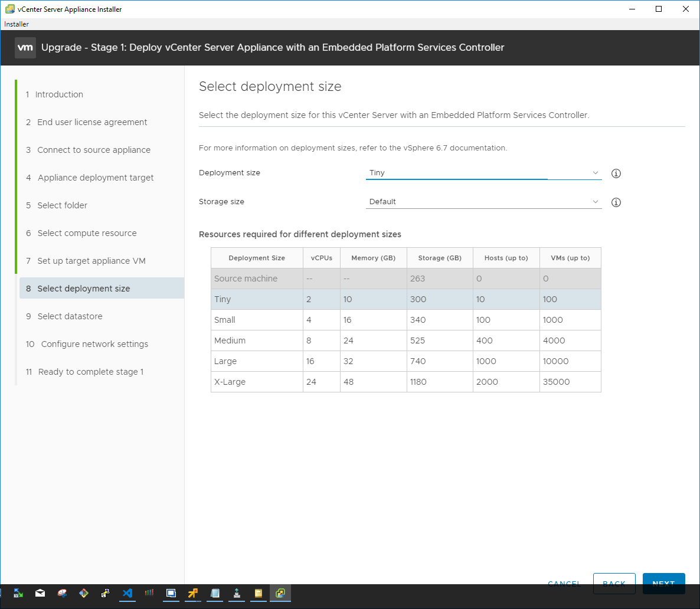Viewport: 700px width, 609px height.
Task: Switch to the blue window taskbar app
Action: (171, 593)
